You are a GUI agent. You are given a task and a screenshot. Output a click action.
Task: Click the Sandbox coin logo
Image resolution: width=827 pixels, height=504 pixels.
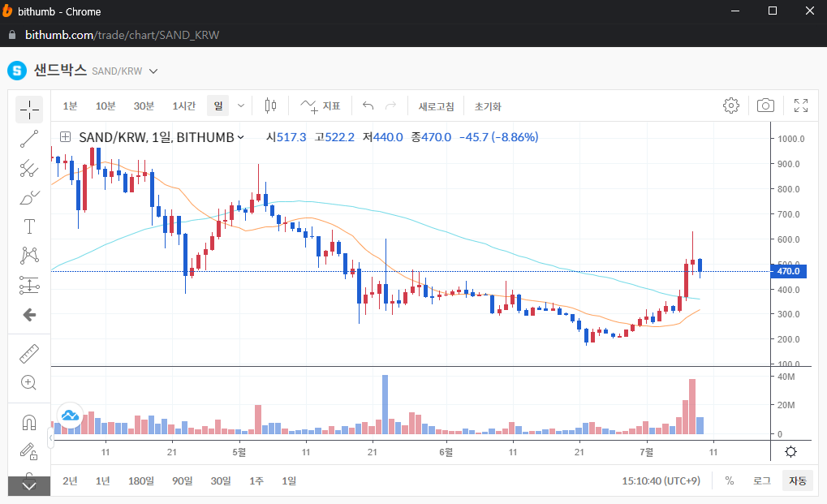[17, 71]
